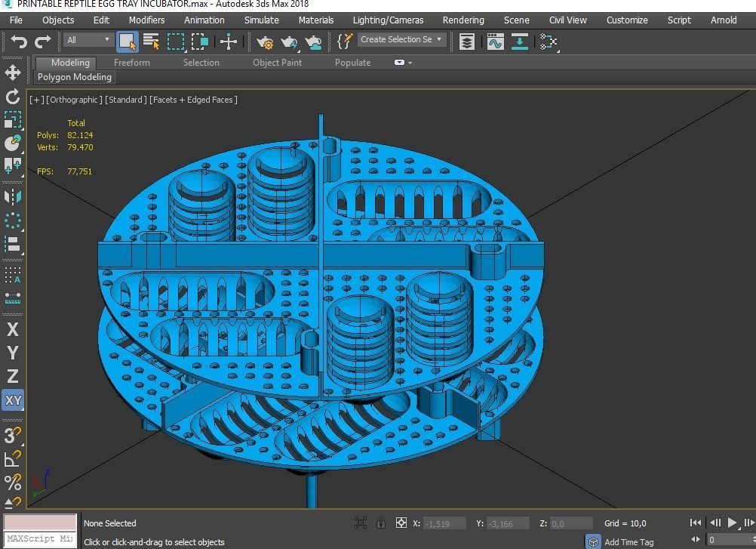The height and width of the screenshot is (549, 756).
Task: Open the Customize menu
Action: [x=627, y=20]
